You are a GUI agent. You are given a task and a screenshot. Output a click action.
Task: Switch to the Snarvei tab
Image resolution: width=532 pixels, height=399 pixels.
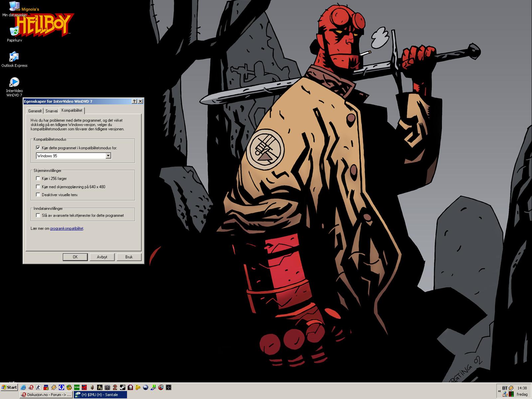[52, 111]
